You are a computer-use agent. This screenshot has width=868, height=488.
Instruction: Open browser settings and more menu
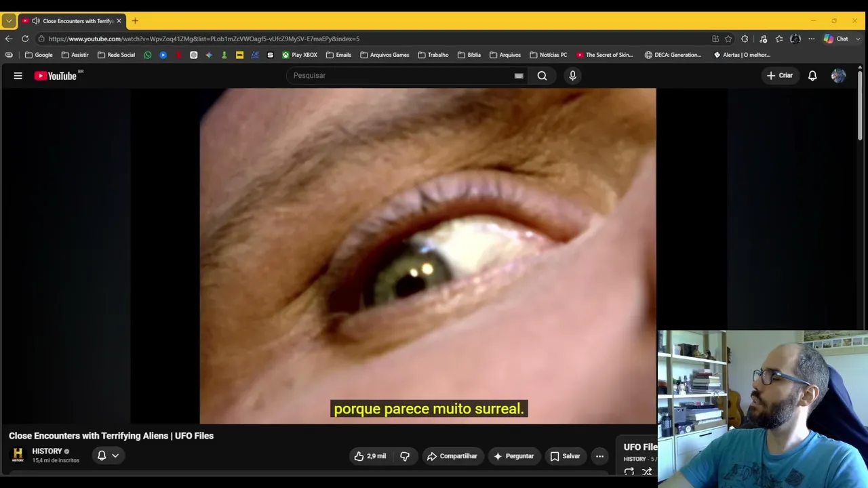[811, 39]
